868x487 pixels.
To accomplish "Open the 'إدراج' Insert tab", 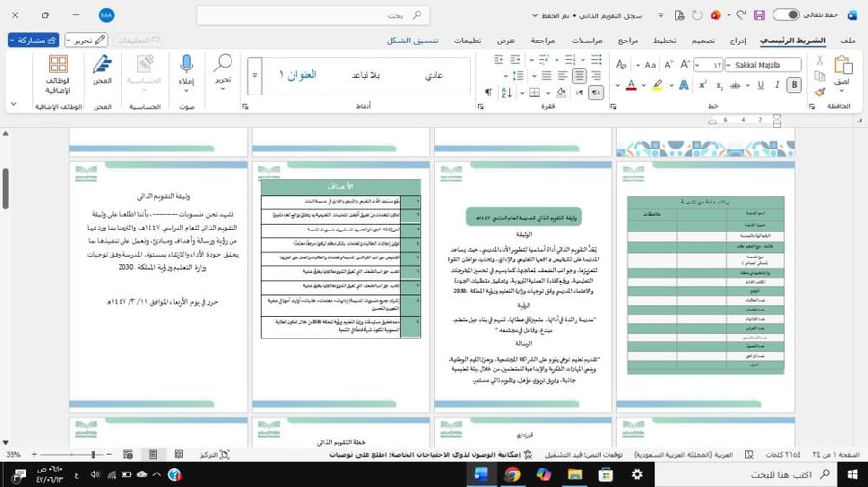I will pos(738,41).
